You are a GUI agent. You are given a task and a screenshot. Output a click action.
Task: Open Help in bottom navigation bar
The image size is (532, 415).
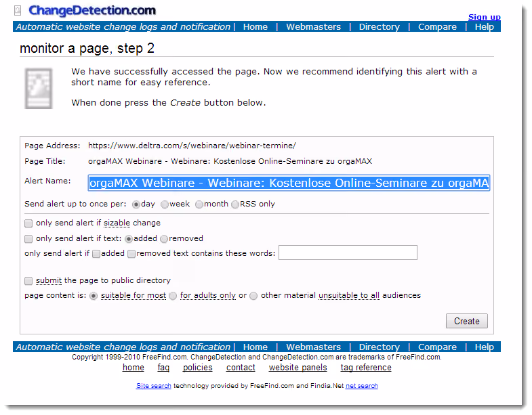[x=484, y=347]
